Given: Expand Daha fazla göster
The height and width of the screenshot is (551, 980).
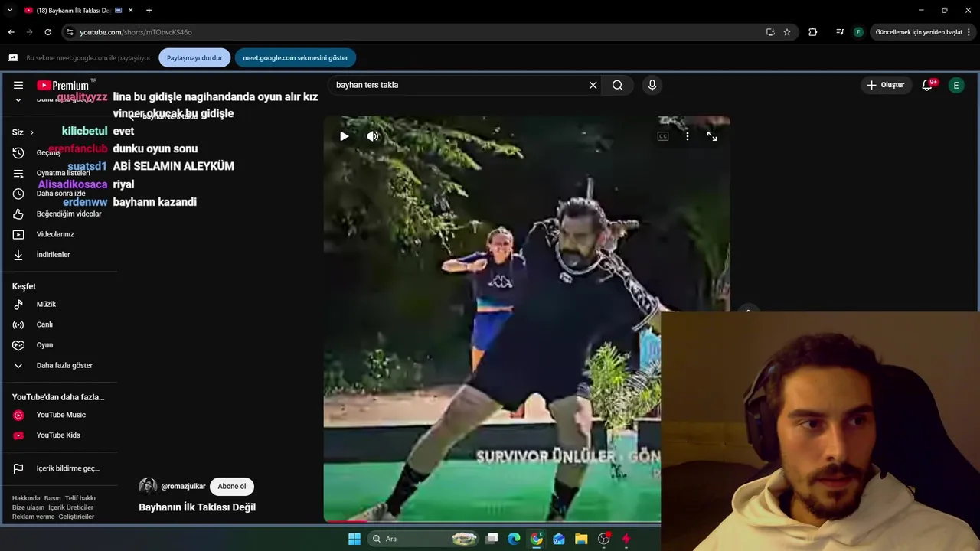Looking at the screenshot, I should (x=64, y=366).
